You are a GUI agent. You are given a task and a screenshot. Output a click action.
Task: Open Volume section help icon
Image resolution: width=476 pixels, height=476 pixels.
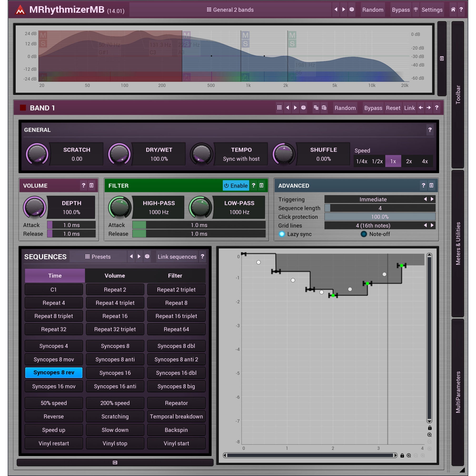point(84,185)
